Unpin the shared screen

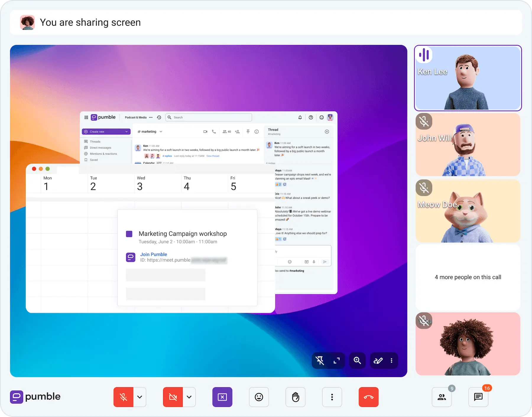[320, 360]
